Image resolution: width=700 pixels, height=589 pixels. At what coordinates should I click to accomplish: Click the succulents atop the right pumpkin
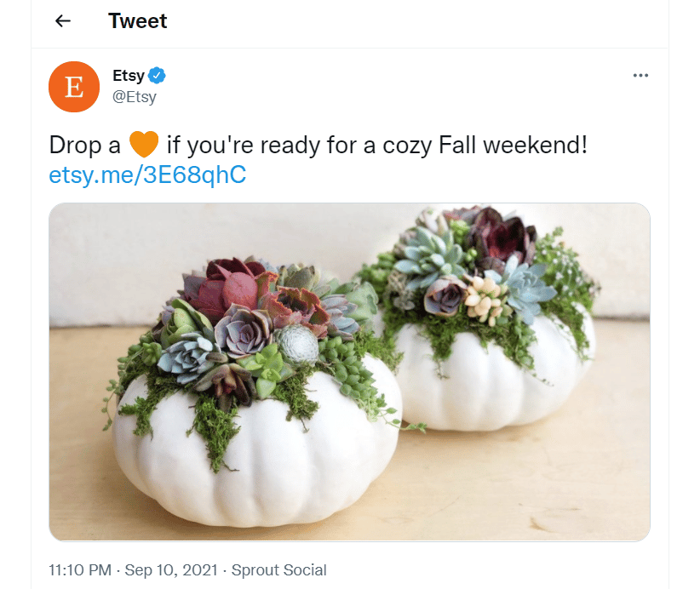[477, 264]
